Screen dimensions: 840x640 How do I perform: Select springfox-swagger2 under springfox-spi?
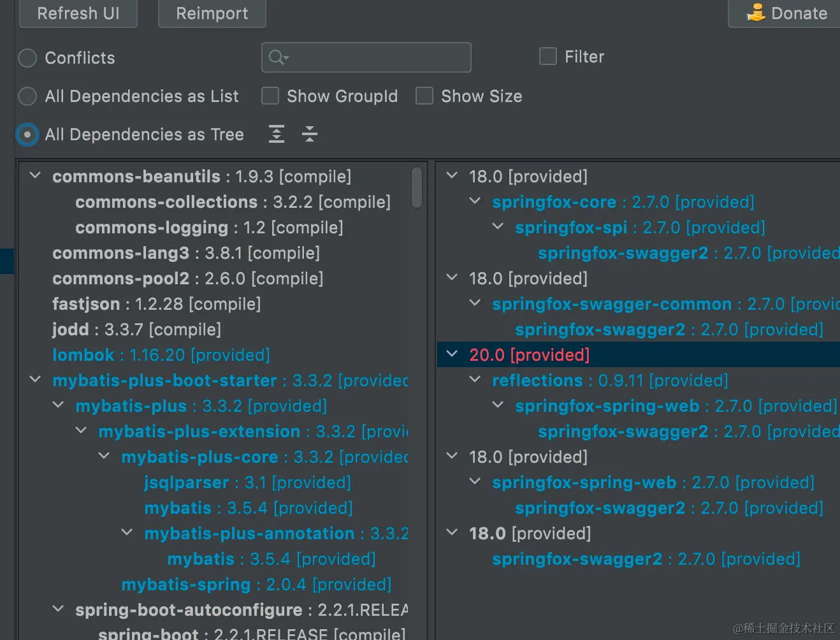688,253
